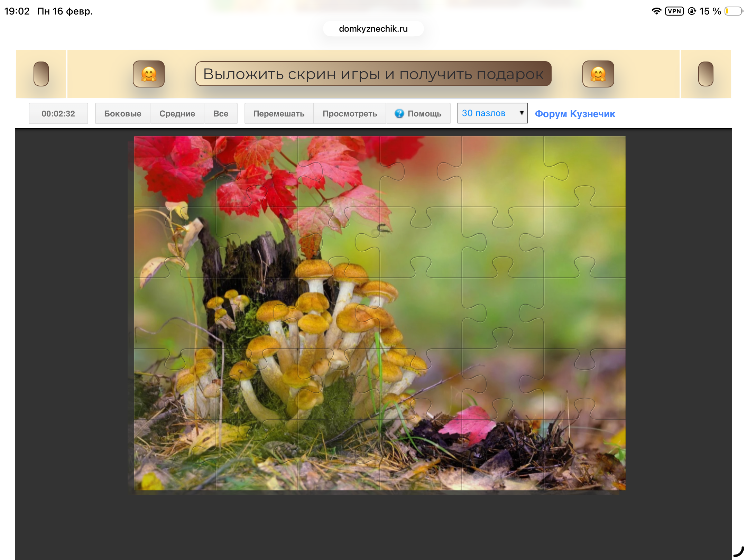Click the 00:02:32 game timer
This screenshot has height=560, width=747.
point(58,113)
